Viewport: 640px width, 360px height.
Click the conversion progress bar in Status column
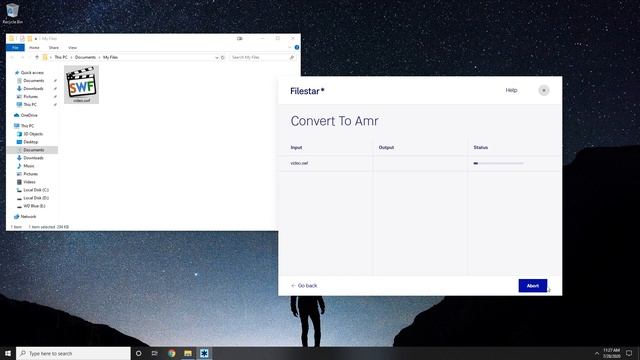pos(498,163)
